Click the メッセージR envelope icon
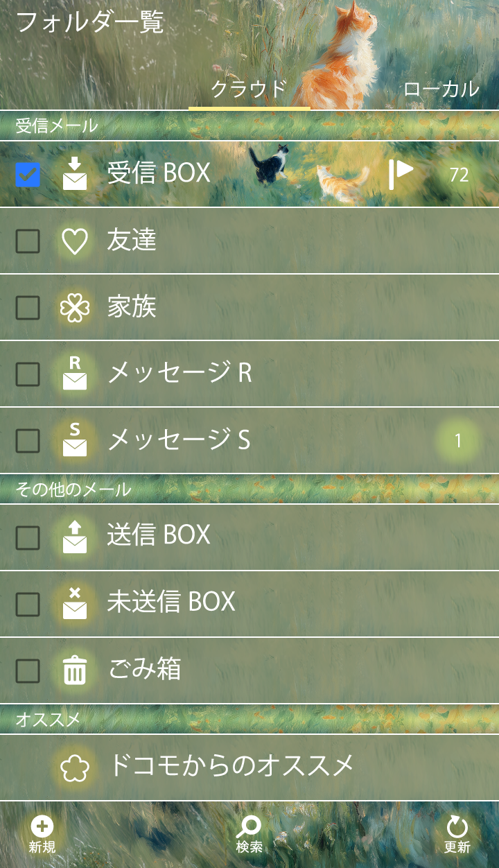The image size is (499, 868). (75, 374)
